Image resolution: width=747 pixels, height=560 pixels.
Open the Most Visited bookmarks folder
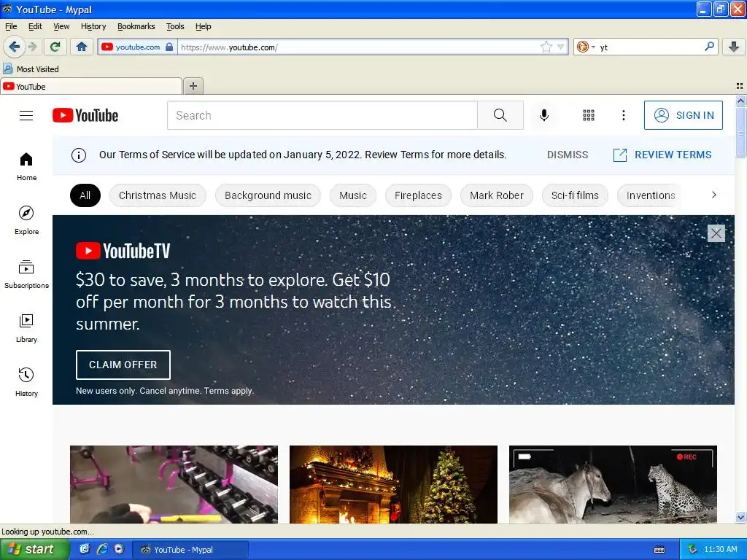point(31,69)
